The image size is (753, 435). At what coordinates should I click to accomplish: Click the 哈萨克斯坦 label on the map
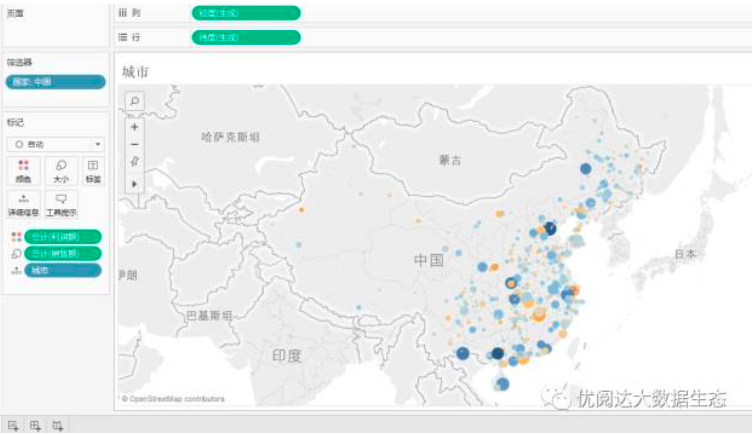point(231,137)
